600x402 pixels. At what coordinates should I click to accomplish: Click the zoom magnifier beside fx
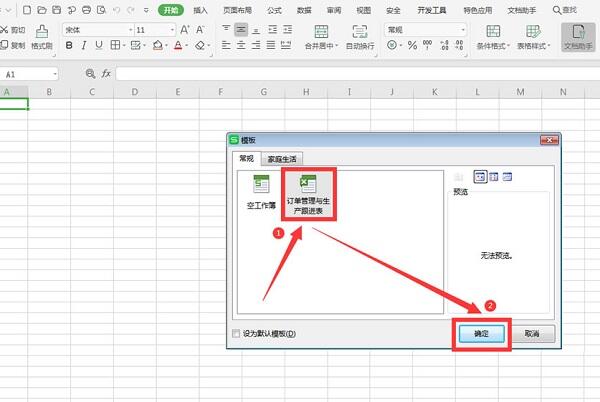90,73
